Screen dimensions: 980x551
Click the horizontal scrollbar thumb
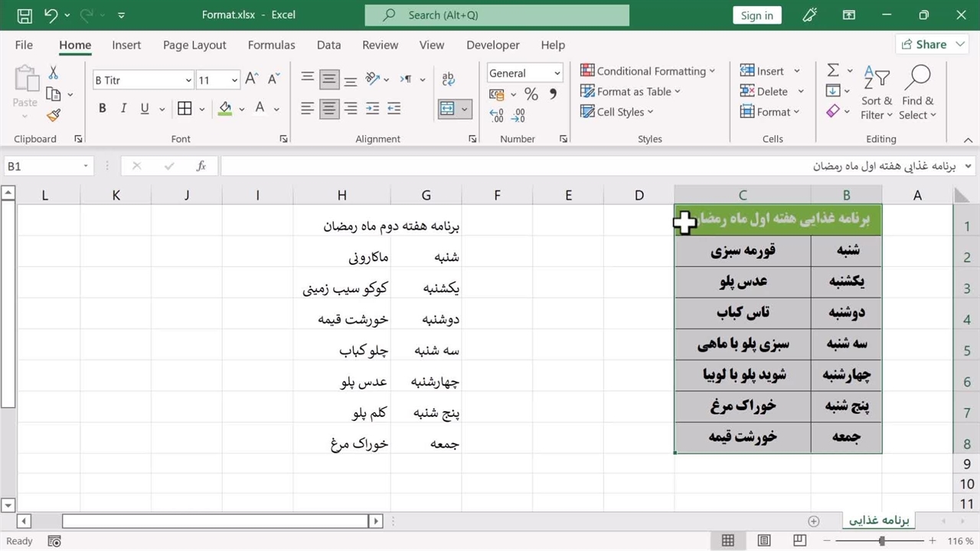pyautogui.click(x=215, y=521)
